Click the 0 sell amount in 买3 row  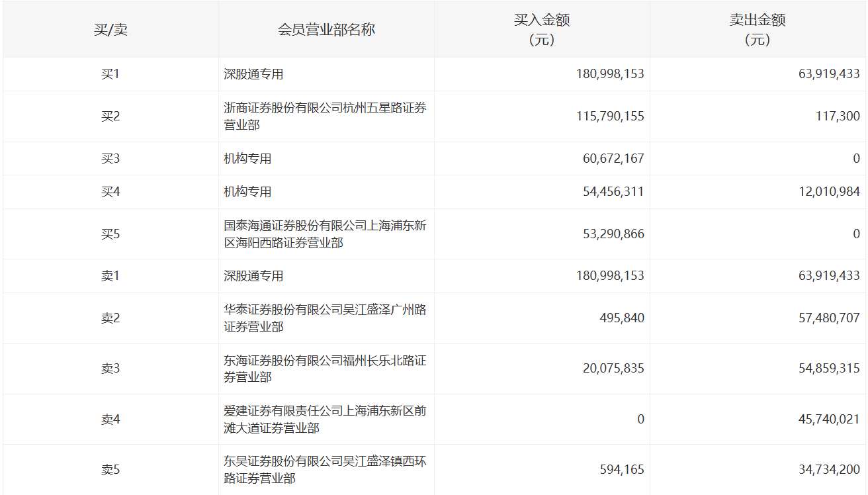[x=857, y=159]
